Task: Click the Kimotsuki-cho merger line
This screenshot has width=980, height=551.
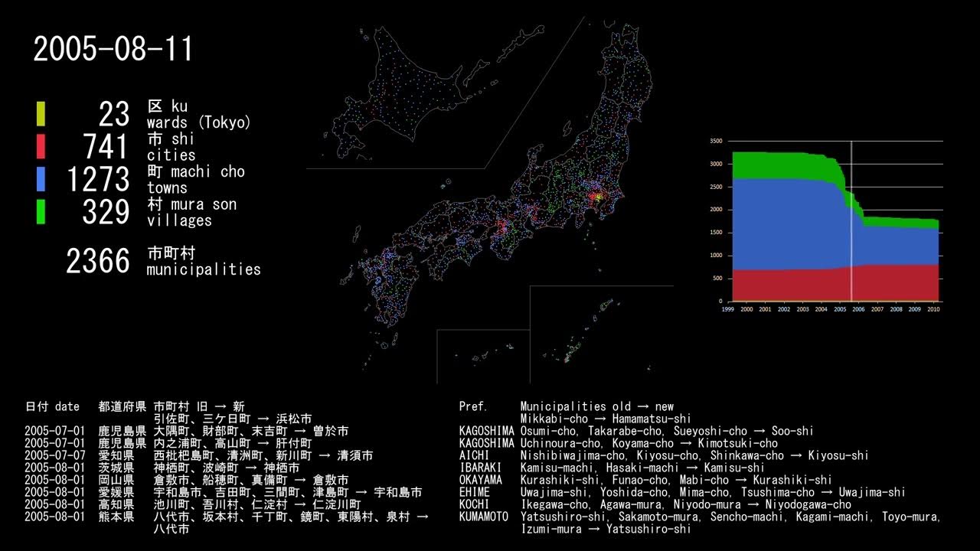Action: pos(649,444)
